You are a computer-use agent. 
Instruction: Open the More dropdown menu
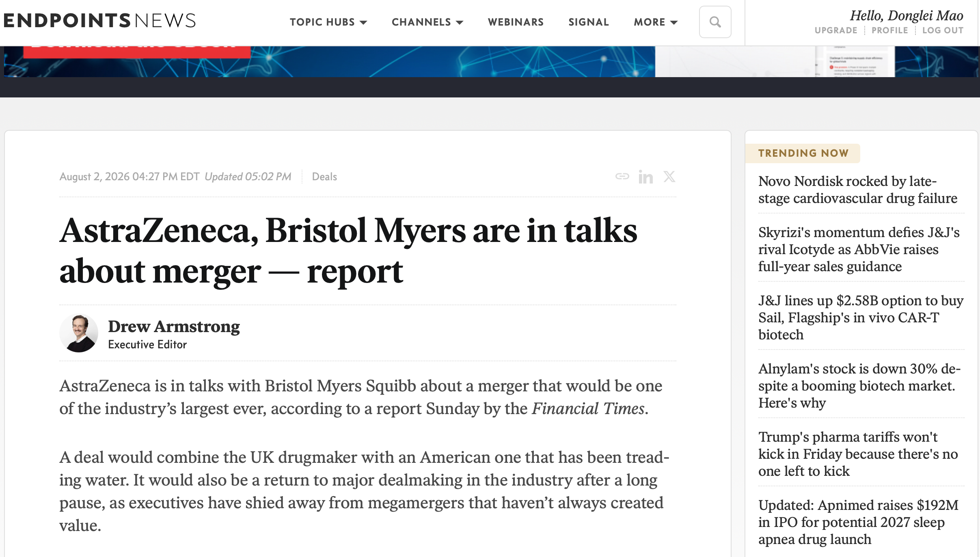(x=656, y=22)
